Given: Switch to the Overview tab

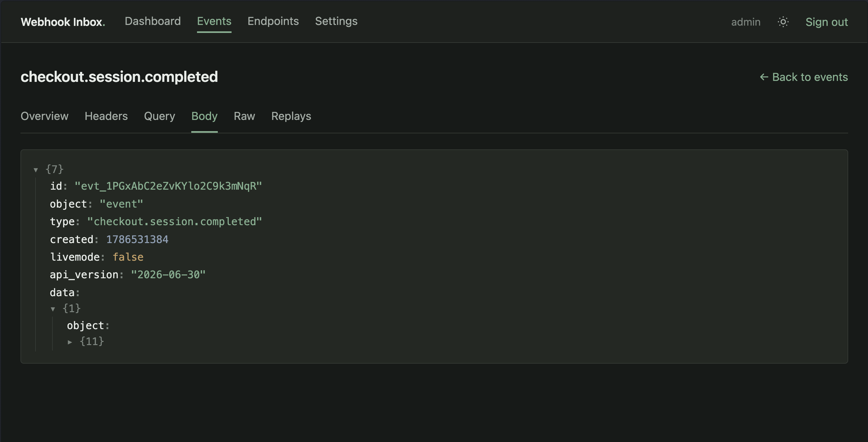Looking at the screenshot, I should pyautogui.click(x=44, y=116).
